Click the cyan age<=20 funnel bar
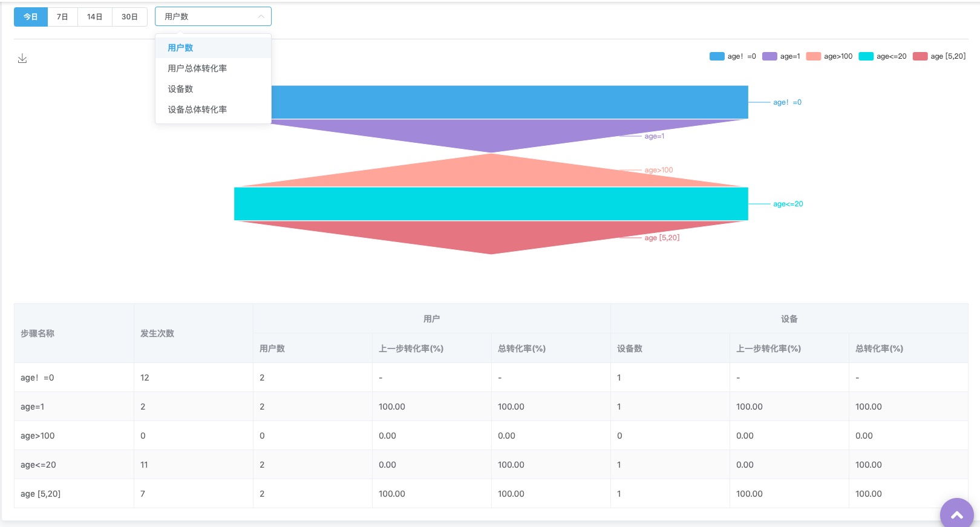 (491, 204)
